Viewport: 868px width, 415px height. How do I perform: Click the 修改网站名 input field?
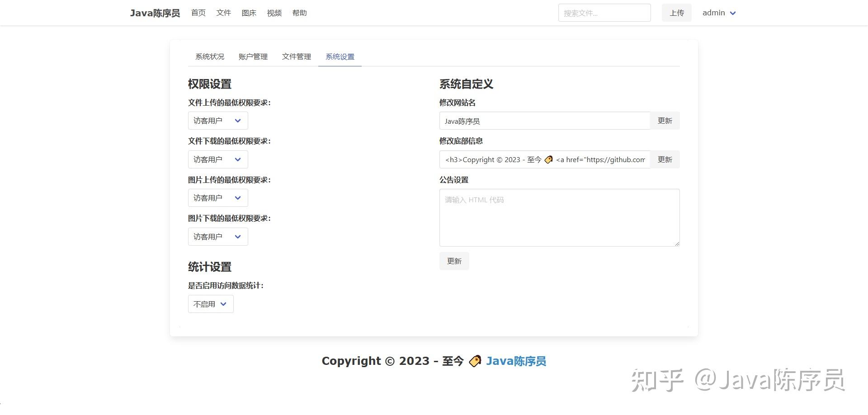click(545, 121)
